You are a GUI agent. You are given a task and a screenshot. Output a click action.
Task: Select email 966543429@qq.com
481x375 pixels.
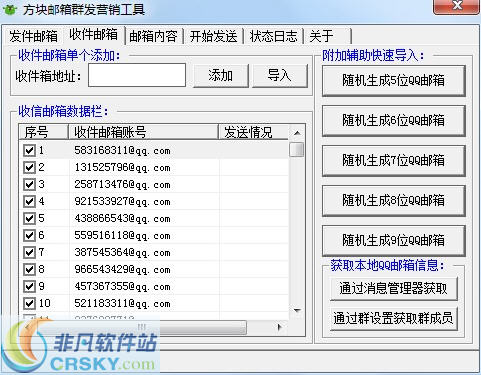pyautogui.click(x=122, y=269)
